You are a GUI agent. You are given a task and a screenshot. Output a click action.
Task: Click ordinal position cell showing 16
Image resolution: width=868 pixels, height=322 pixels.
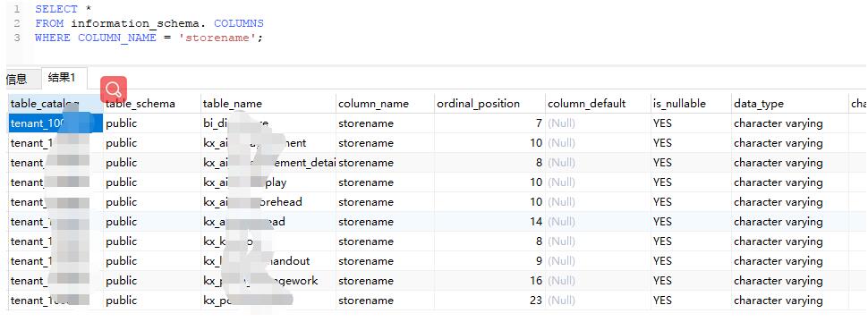[x=489, y=281]
